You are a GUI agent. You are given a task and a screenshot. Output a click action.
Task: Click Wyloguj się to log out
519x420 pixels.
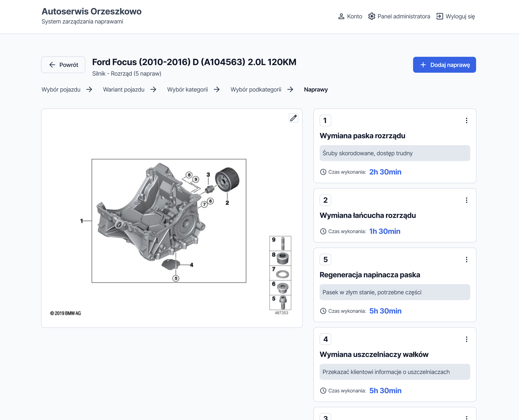455,16
